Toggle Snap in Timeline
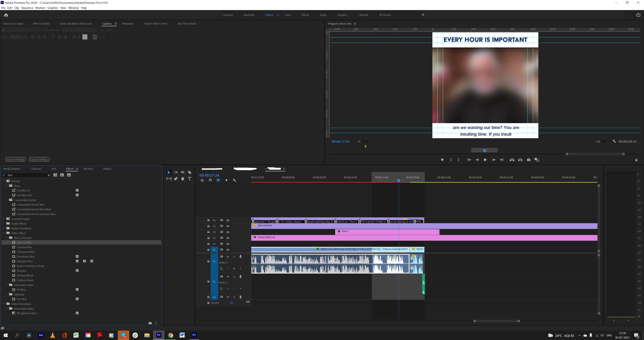 [x=210, y=180]
